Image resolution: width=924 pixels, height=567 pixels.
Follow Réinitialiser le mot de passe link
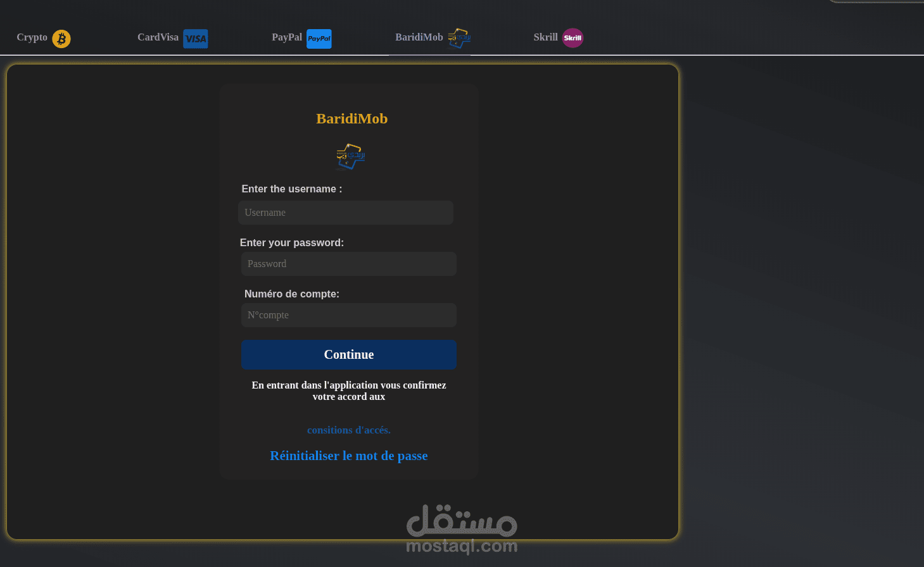click(349, 456)
